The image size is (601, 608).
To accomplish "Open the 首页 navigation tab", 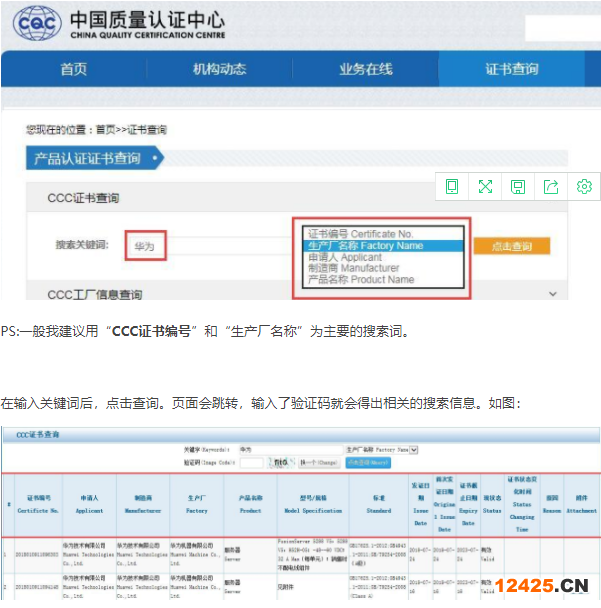I will [x=74, y=69].
